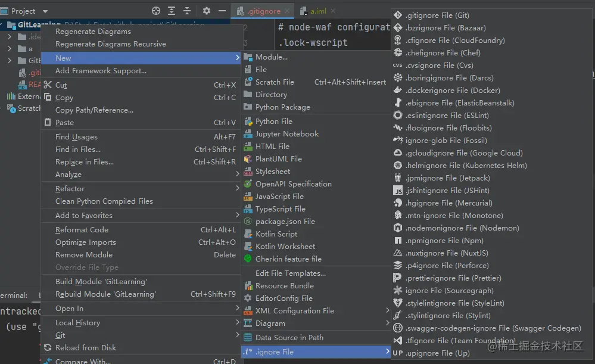Click the Gherkin feature file icon

click(x=248, y=259)
